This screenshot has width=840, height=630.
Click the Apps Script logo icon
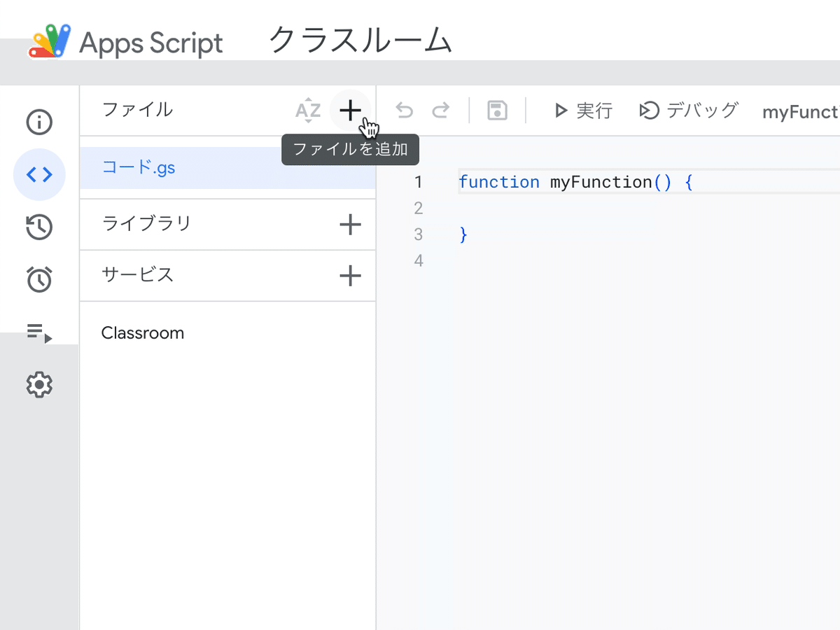point(50,41)
